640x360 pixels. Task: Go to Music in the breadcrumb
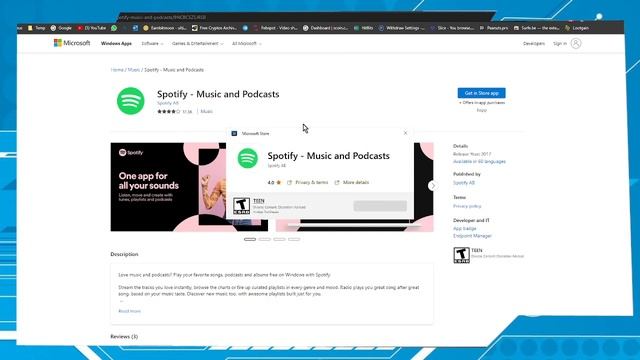133,70
